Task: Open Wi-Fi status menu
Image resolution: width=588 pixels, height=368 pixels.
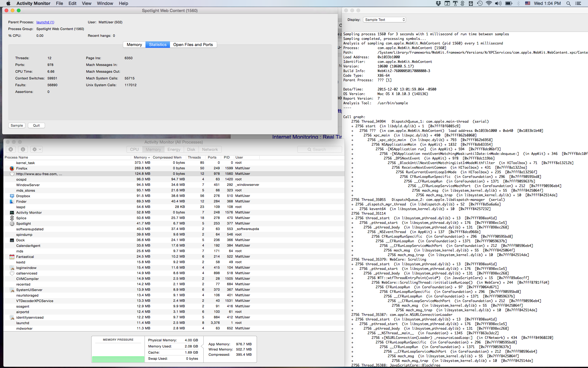Action: [x=489, y=3]
